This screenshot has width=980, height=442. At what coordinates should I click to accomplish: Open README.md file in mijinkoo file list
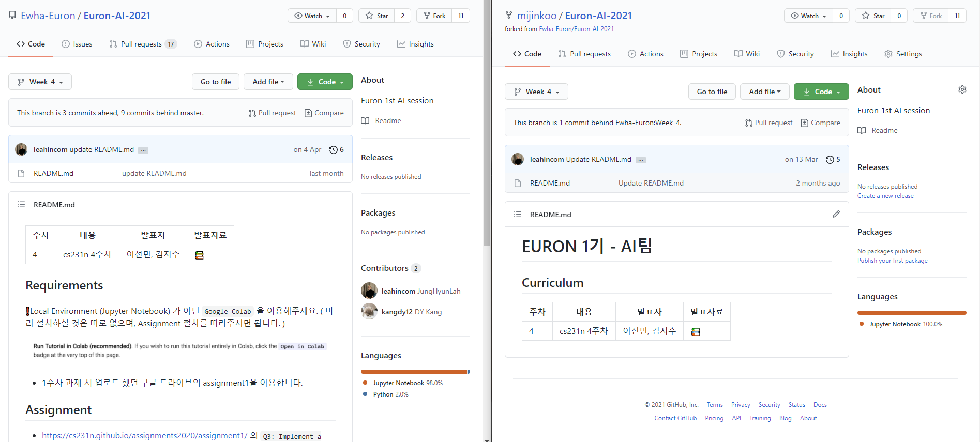tap(550, 183)
